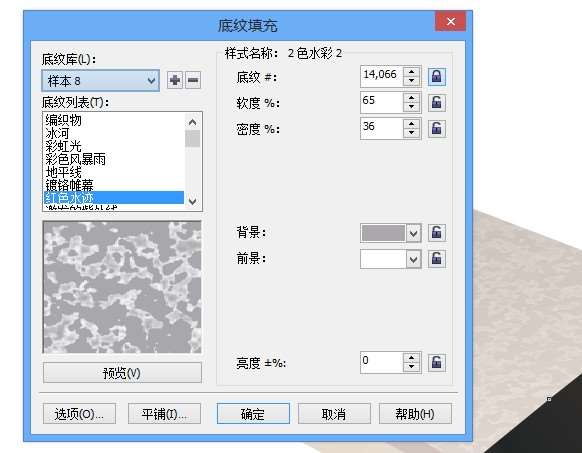Open the 底纹库 样本 8 dropdown
582x453 pixels.
(101, 80)
